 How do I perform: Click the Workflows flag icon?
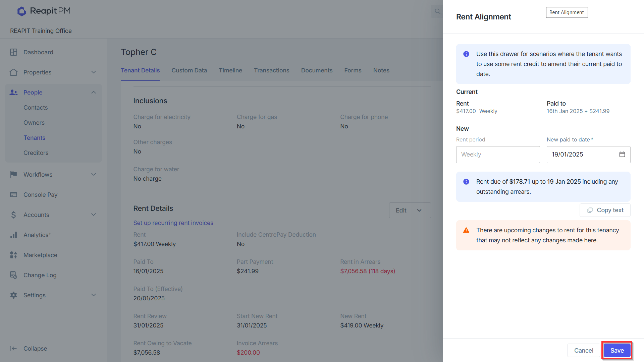13,175
